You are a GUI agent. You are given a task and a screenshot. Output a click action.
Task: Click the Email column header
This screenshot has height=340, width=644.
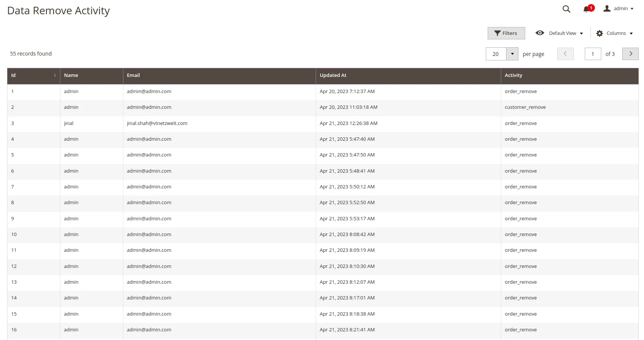pos(133,75)
